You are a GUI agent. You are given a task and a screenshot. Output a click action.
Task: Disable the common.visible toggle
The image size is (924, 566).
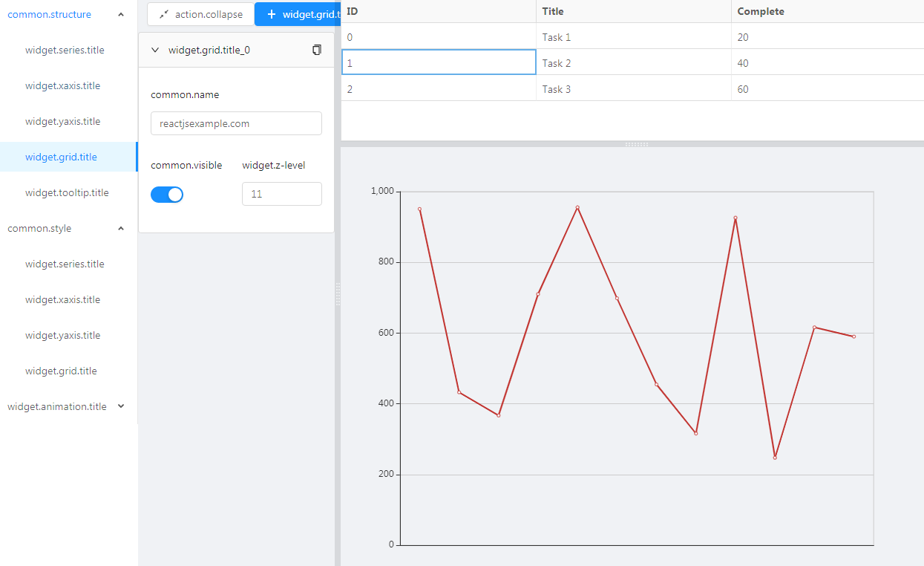coord(167,194)
